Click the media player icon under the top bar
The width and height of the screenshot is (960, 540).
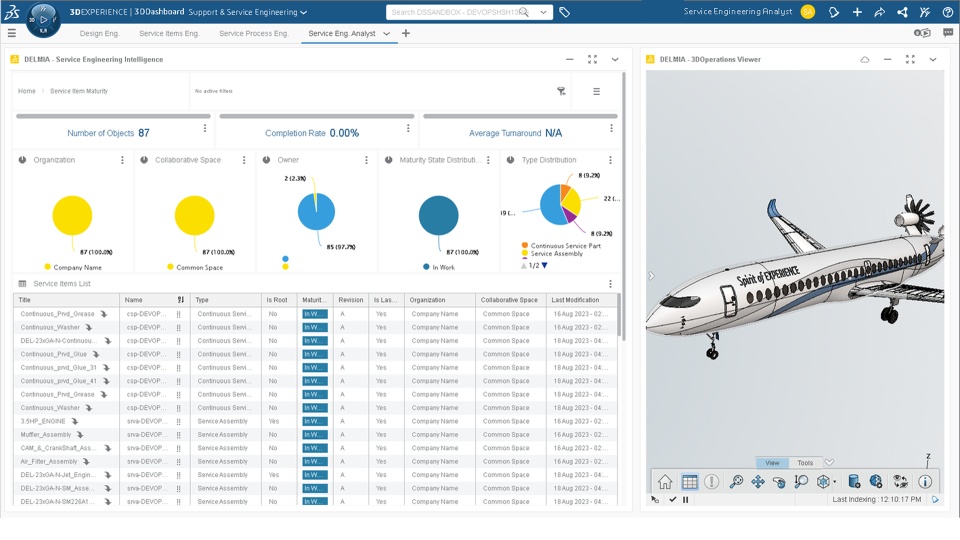922,33
